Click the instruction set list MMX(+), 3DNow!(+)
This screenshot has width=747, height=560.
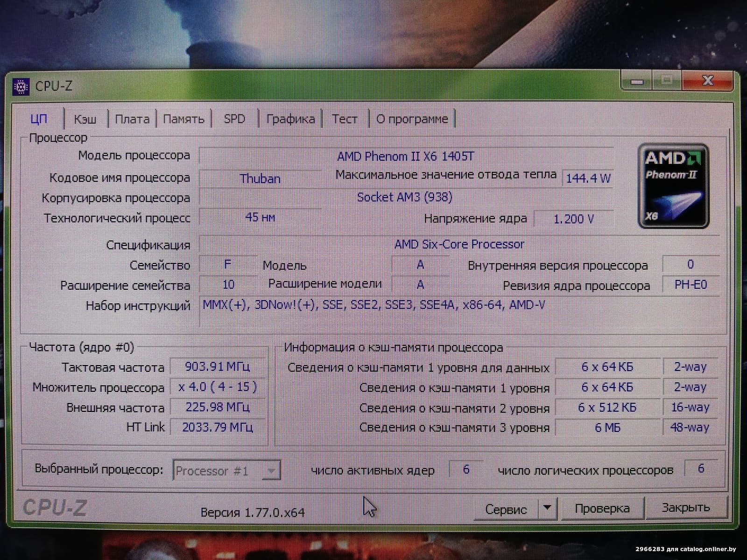(x=373, y=305)
